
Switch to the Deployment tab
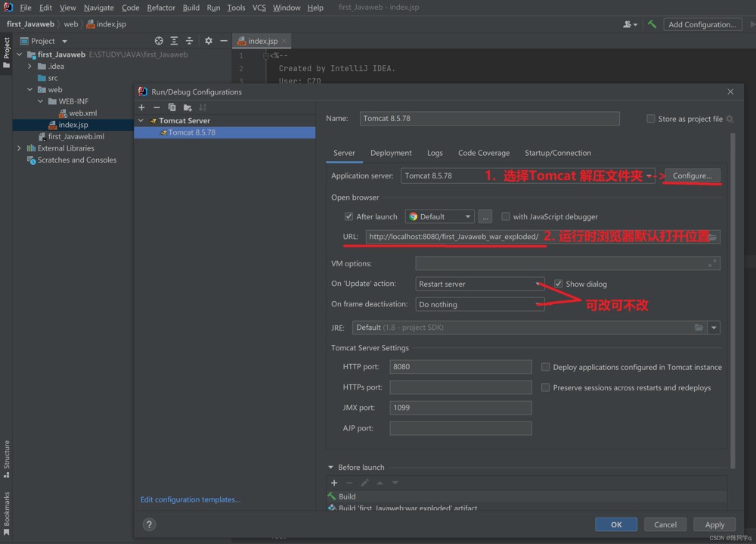tap(391, 153)
